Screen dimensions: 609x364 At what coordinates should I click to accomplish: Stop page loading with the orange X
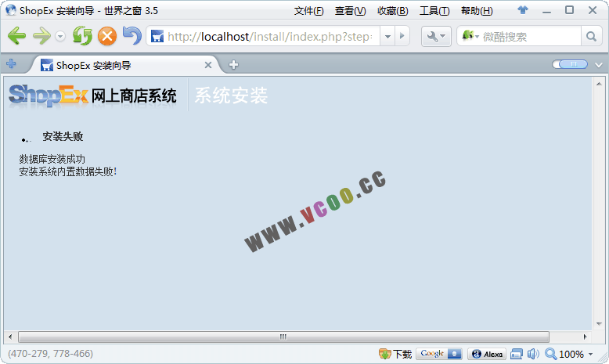(106, 36)
